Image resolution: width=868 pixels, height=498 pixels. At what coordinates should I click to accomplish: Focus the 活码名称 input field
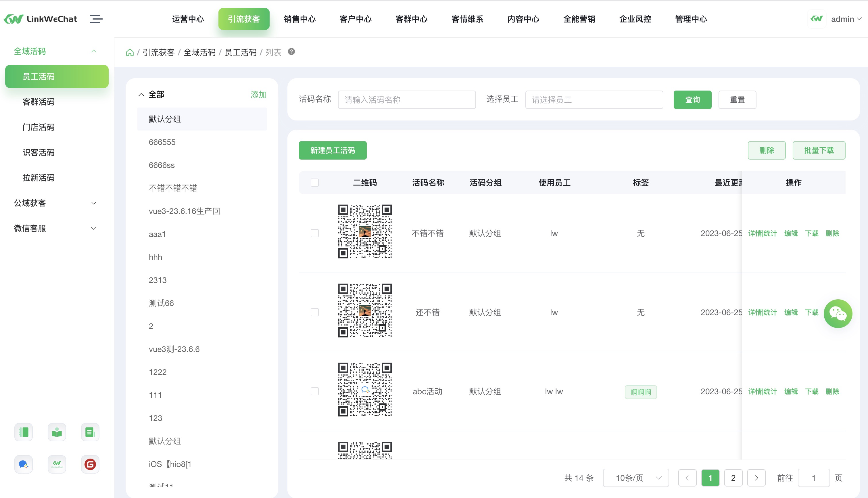tap(407, 100)
